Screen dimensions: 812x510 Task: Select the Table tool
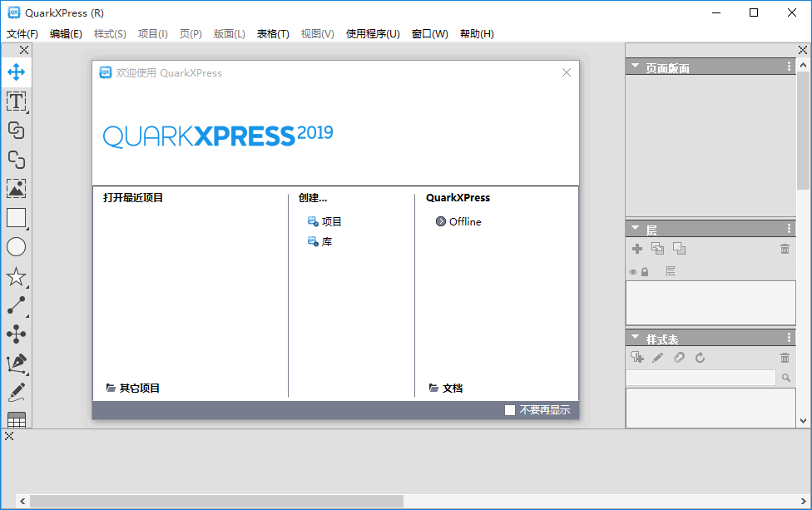coord(16,419)
